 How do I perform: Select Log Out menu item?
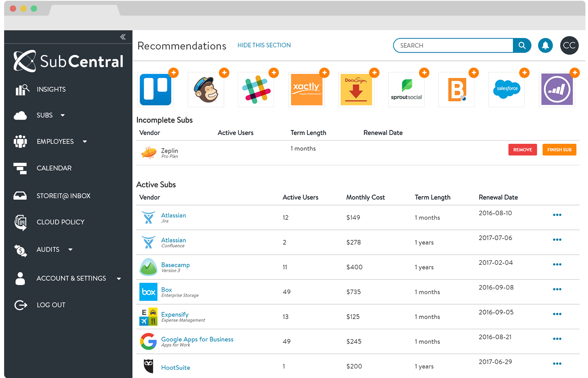51,305
